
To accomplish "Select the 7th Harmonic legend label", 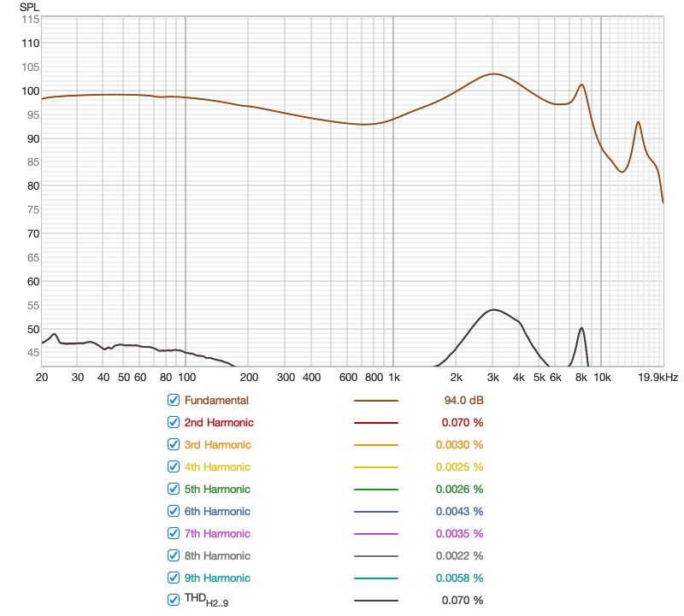I will point(217,534).
